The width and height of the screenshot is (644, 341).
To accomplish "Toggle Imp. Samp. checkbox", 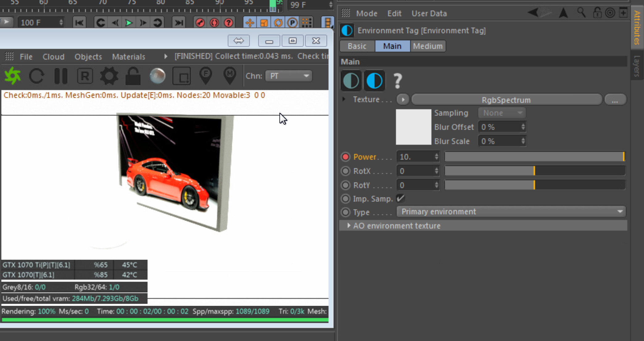I will coord(400,199).
